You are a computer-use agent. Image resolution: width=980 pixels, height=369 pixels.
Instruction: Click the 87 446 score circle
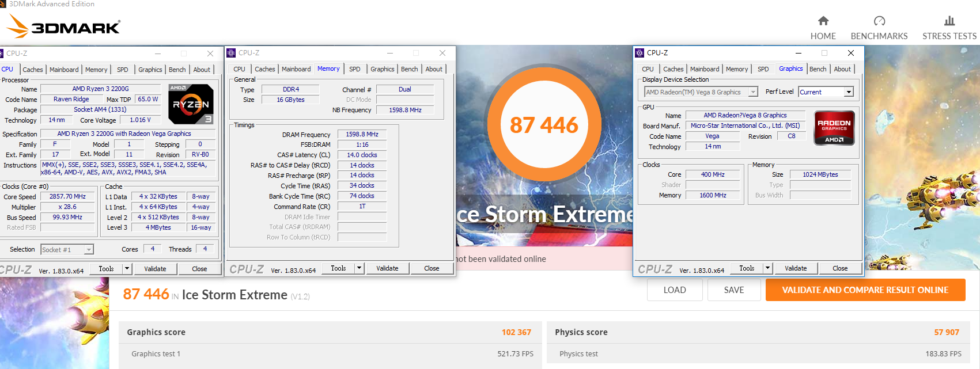(544, 125)
